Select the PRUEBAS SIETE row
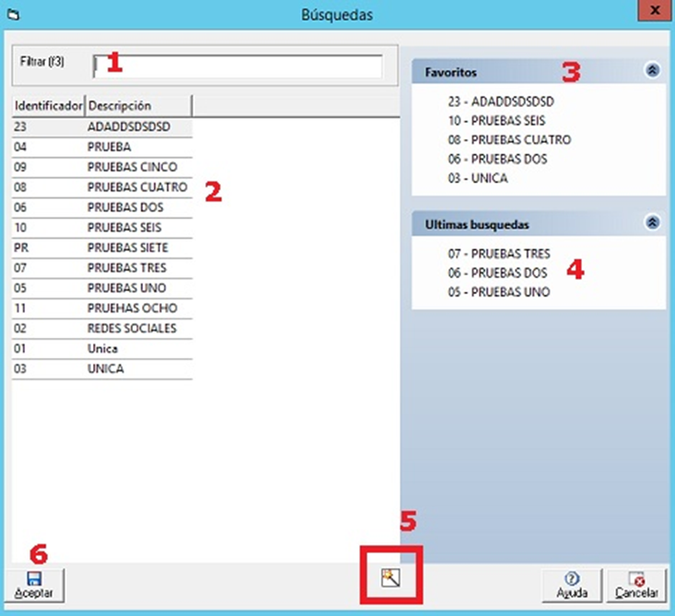 tap(101, 248)
